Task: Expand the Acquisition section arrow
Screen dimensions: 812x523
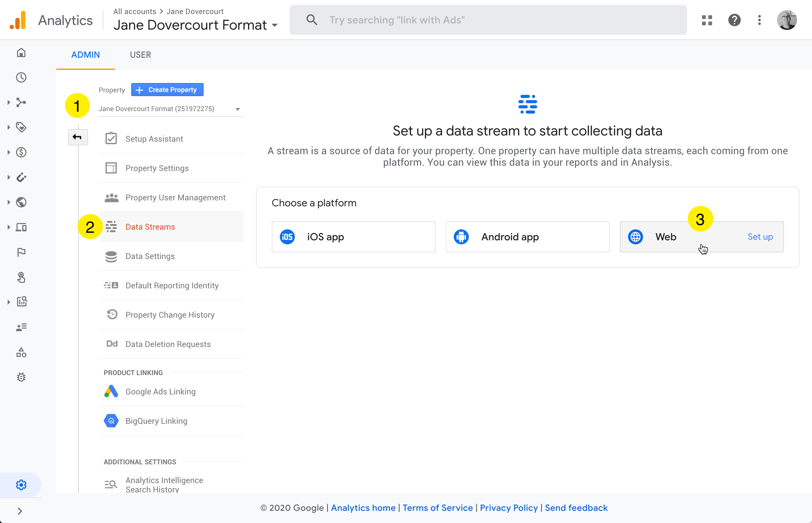Action: [x=8, y=102]
